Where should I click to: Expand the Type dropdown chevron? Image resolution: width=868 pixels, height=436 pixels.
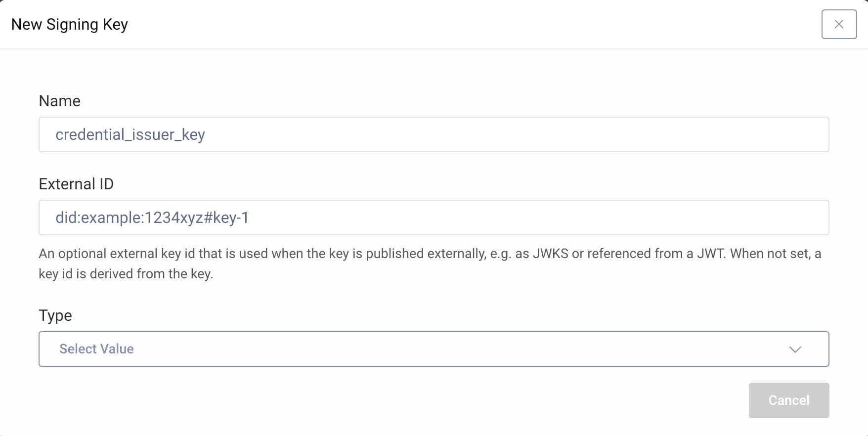coord(795,349)
